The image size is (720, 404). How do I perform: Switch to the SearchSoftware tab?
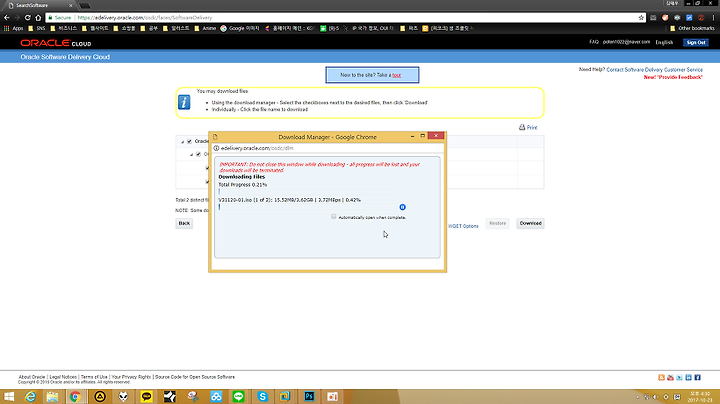(39, 6)
